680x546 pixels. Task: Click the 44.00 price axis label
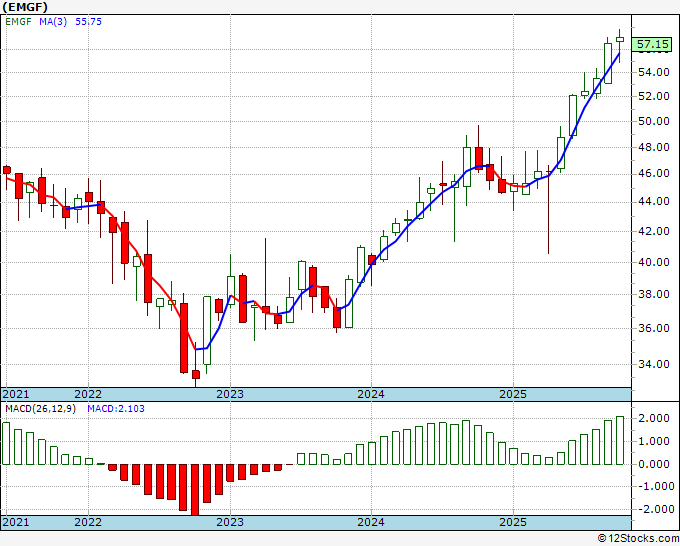click(x=654, y=201)
